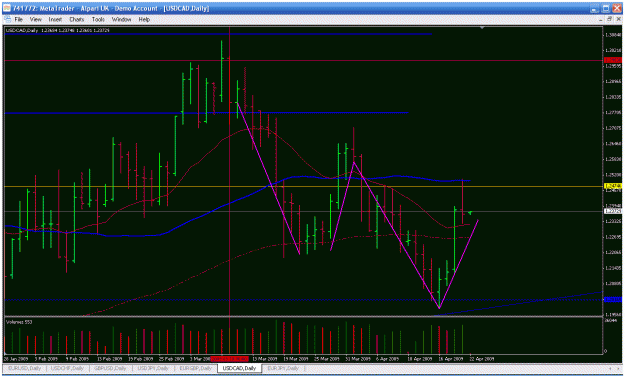Screen dimensions: 625x376
Task: Open the Tools menu
Action: (x=98, y=19)
